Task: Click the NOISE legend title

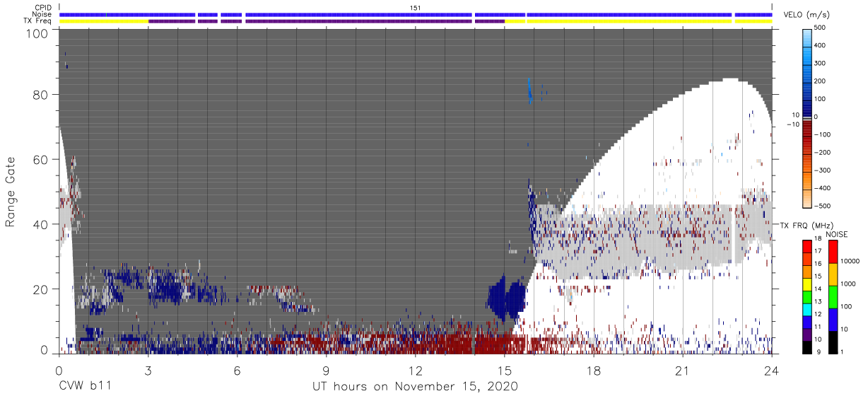Action: [836, 234]
